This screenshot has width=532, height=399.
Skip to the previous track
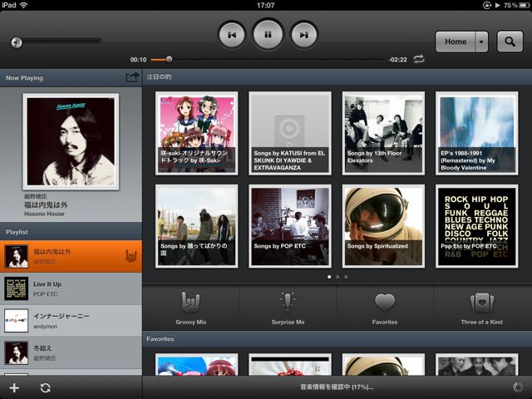pyautogui.click(x=232, y=35)
